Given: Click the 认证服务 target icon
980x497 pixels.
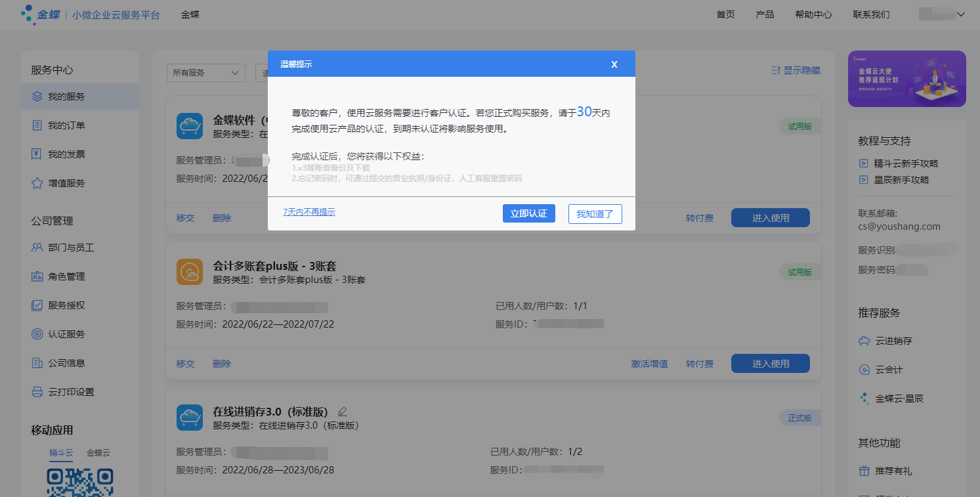Looking at the screenshot, I should tap(37, 334).
